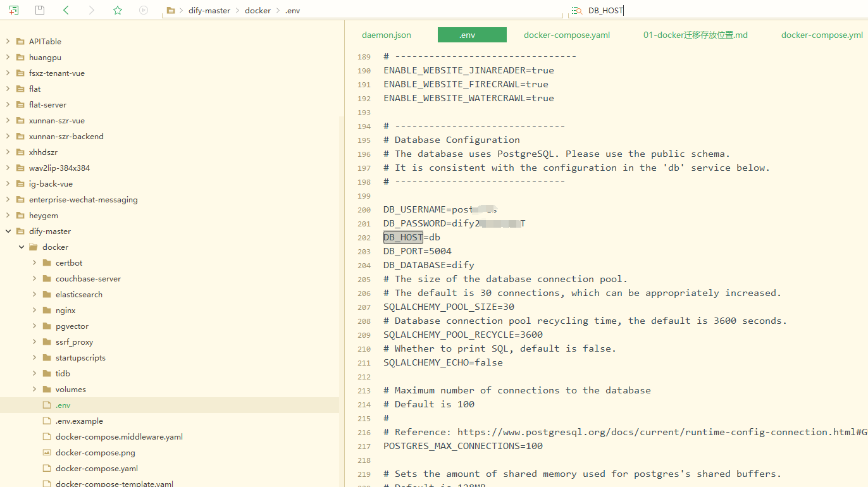Click dify-master in the breadcrumb path

209,11
